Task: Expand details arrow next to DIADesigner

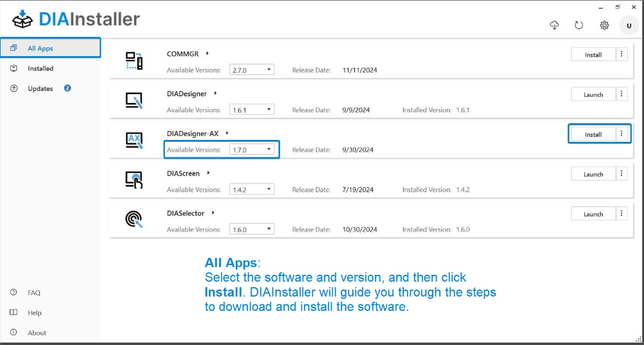Action: point(216,94)
